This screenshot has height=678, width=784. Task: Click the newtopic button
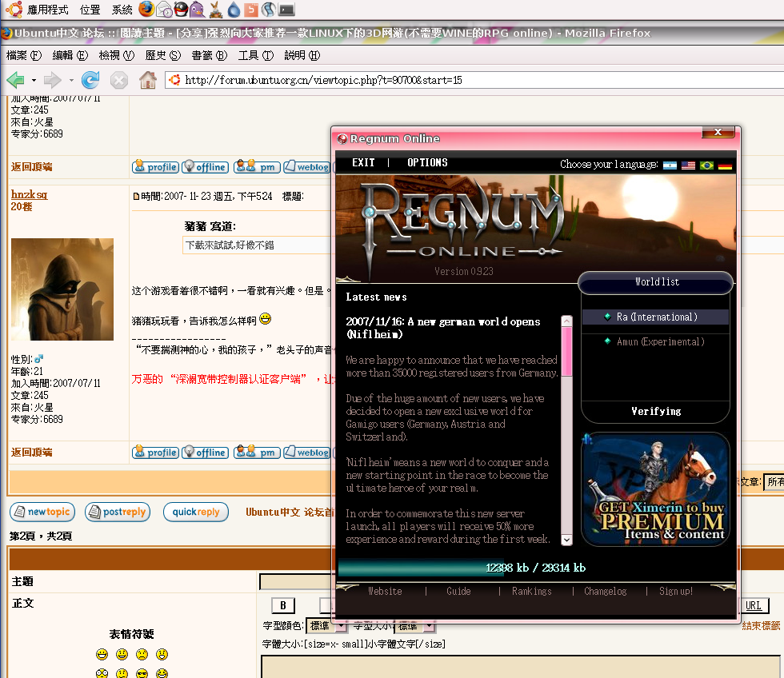click(42, 512)
